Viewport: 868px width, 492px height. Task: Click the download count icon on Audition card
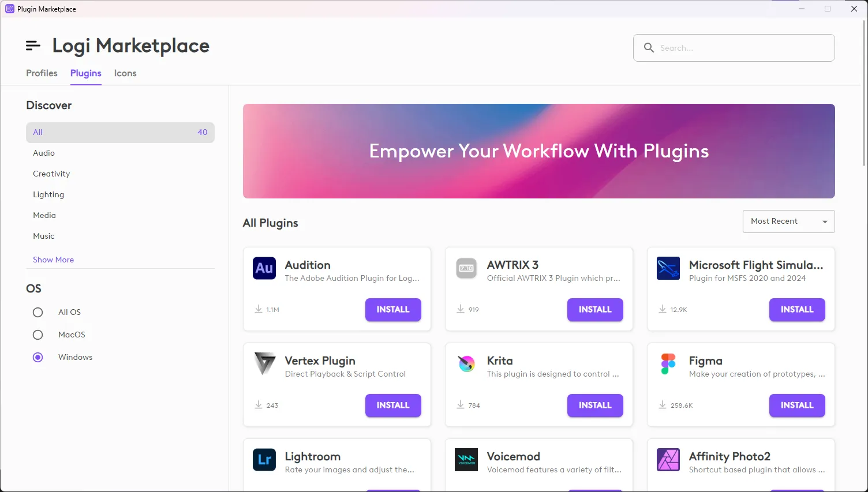[259, 309]
